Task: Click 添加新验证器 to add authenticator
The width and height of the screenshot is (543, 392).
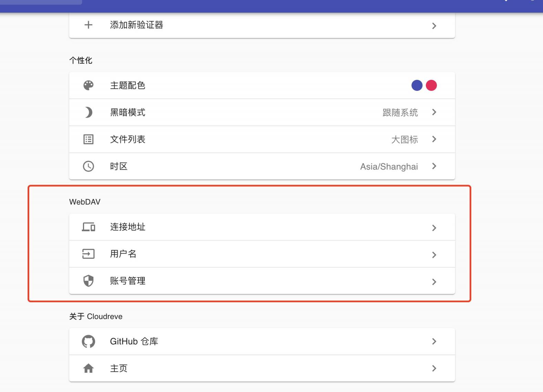Action: 136,25
